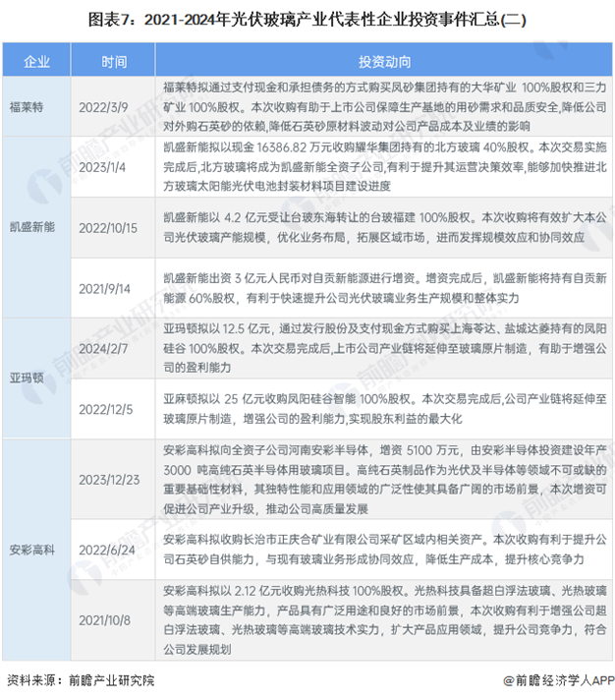
Task: Select the date 2022/10/15
Action: coord(108,228)
